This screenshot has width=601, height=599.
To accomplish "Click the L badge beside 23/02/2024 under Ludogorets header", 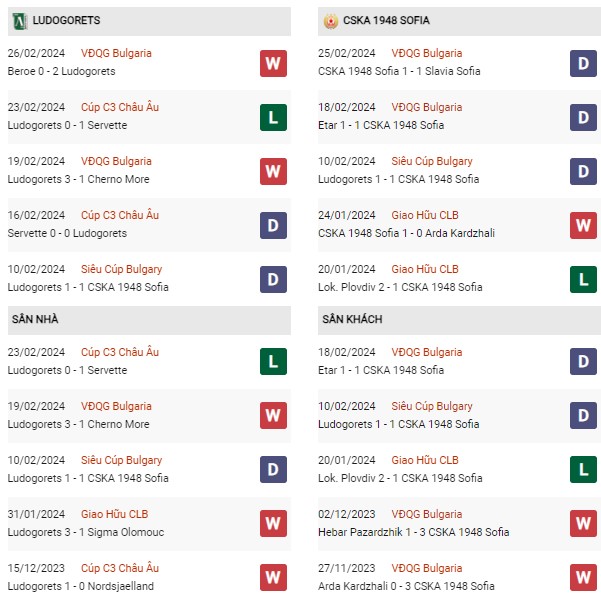I will [x=273, y=118].
